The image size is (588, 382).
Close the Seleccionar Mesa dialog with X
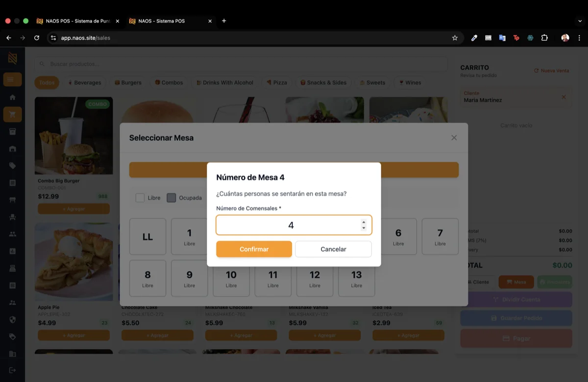coord(454,138)
